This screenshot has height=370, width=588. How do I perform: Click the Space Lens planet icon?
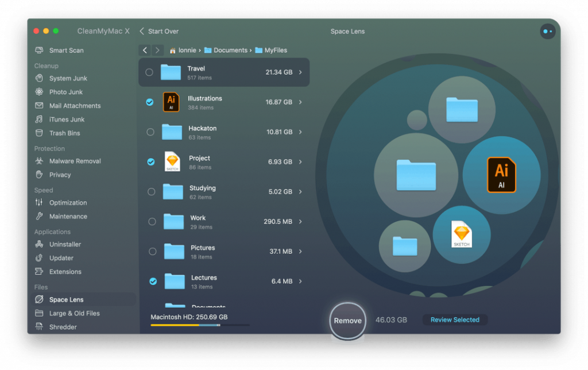pos(39,299)
